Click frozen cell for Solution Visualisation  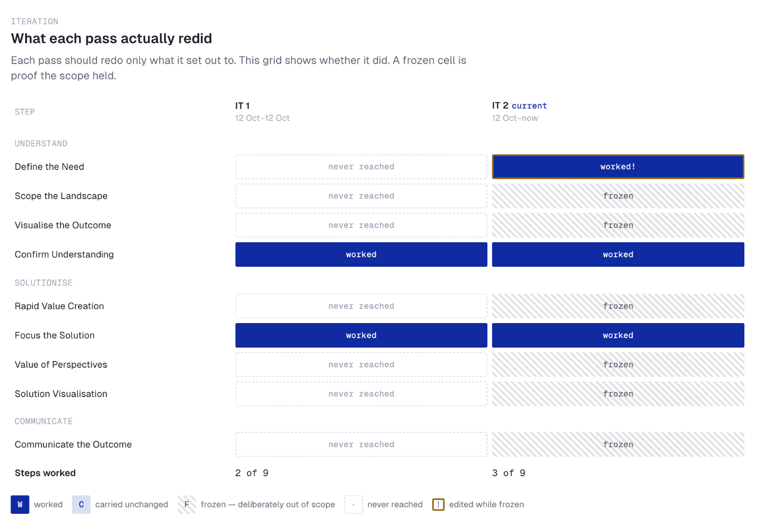pos(618,394)
